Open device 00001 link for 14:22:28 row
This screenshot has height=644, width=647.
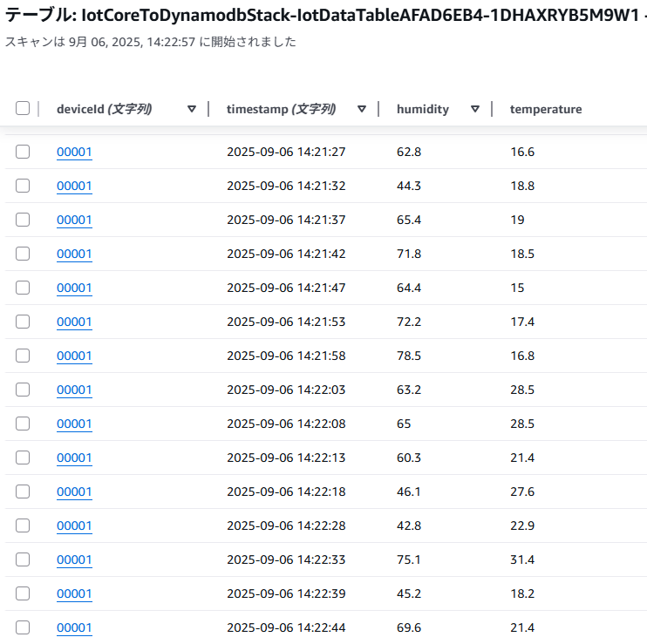74,525
